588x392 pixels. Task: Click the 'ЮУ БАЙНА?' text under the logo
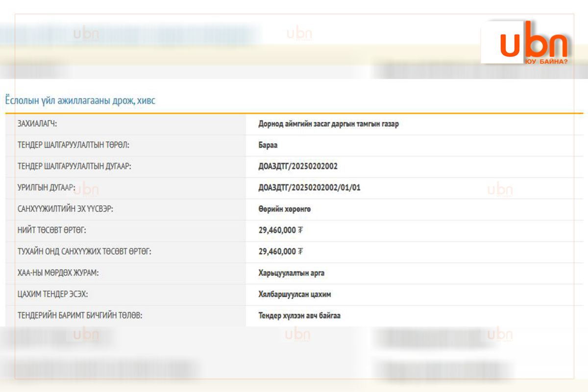click(546, 62)
